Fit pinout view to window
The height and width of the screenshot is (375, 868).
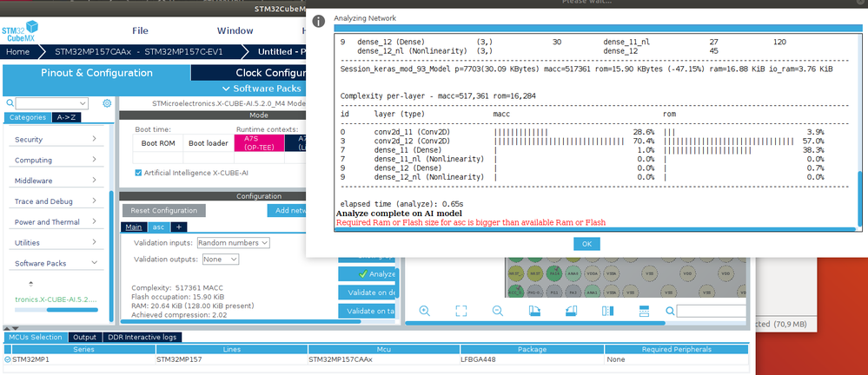point(461,311)
